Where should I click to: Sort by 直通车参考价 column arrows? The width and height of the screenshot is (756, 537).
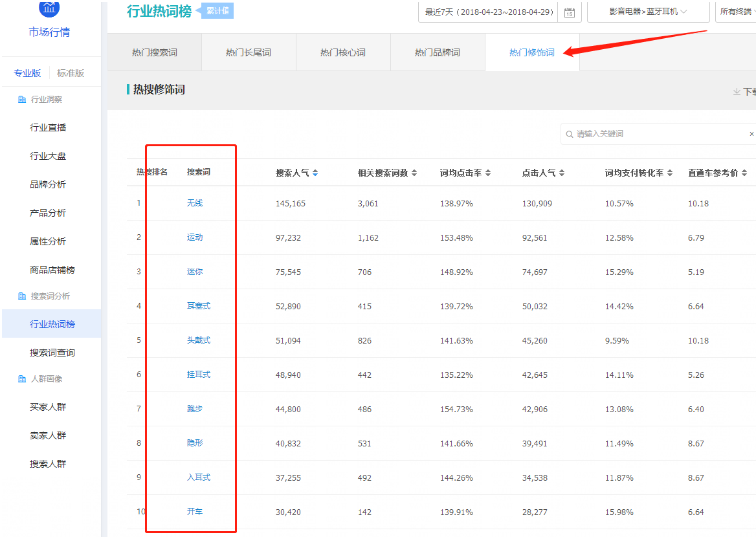click(744, 173)
